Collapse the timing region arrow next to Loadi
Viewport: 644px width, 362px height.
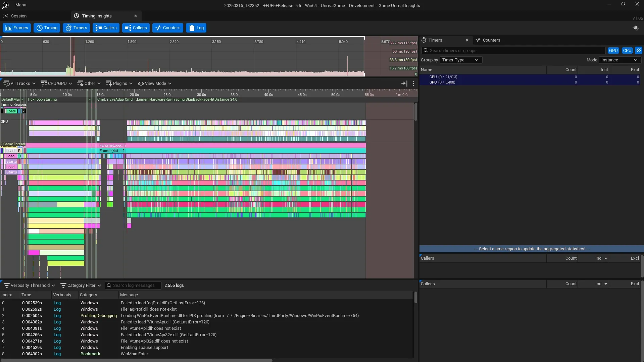coord(24,111)
